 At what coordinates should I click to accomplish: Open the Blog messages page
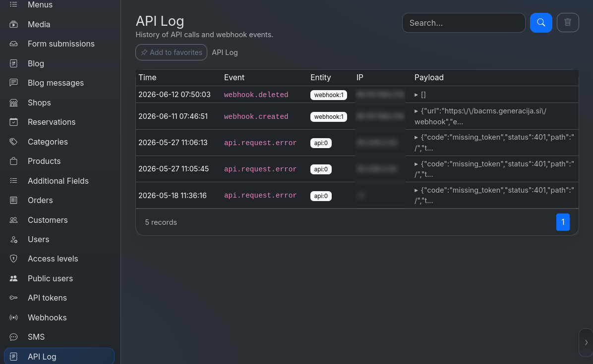point(56,83)
